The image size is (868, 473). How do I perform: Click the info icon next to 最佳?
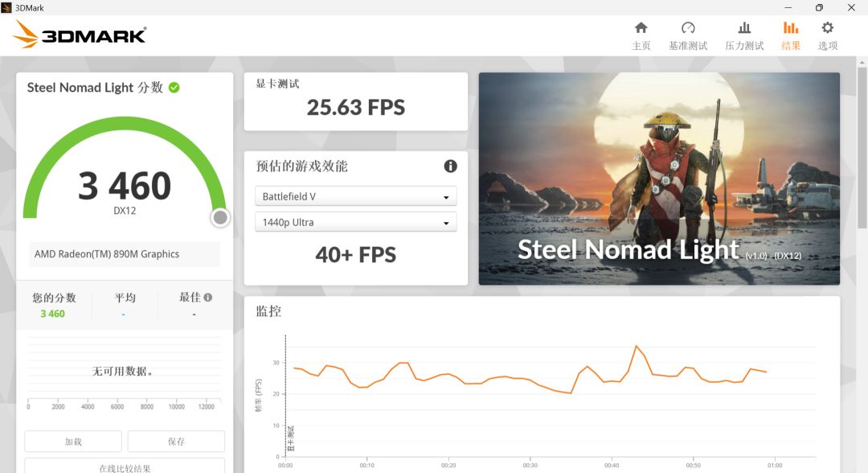click(x=208, y=298)
